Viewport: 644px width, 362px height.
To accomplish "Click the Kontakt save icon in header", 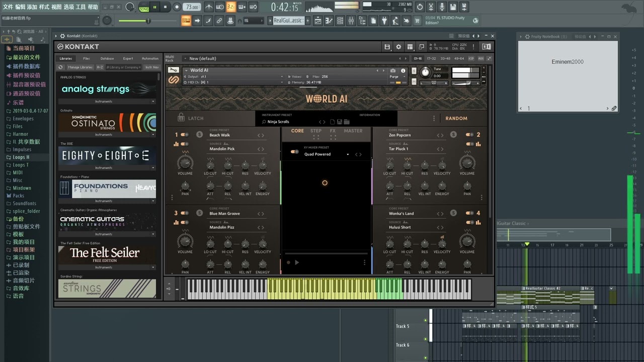I will click(387, 47).
